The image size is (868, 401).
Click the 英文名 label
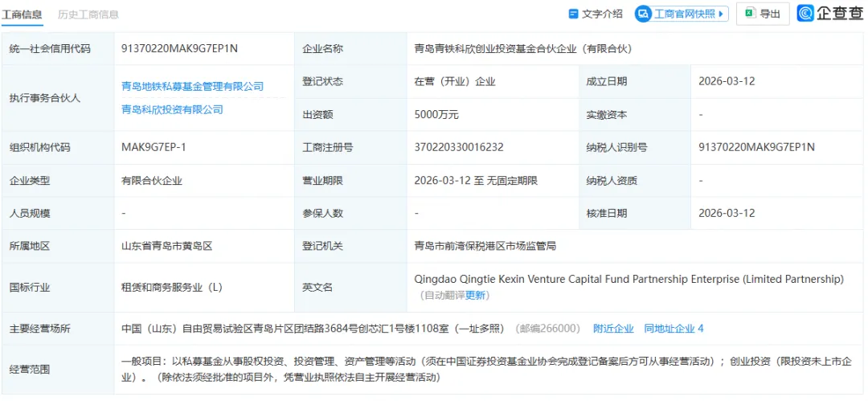click(x=317, y=288)
